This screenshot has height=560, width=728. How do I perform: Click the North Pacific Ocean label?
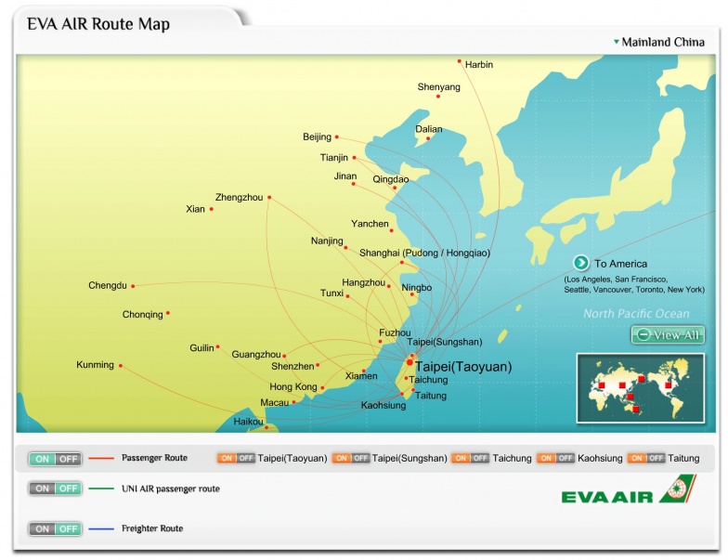[636, 314]
